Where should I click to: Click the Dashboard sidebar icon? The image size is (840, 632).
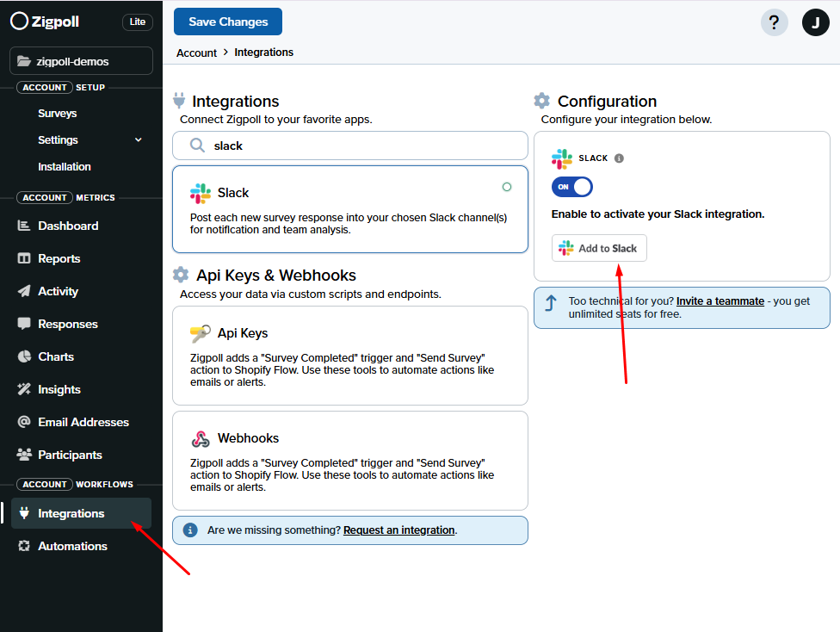(x=24, y=226)
